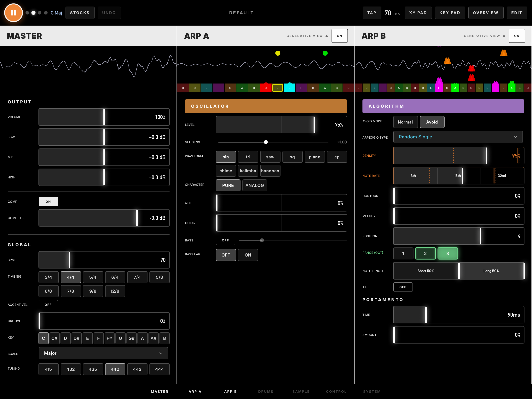
Task: Click the STOCKS button
Action: pyautogui.click(x=80, y=13)
